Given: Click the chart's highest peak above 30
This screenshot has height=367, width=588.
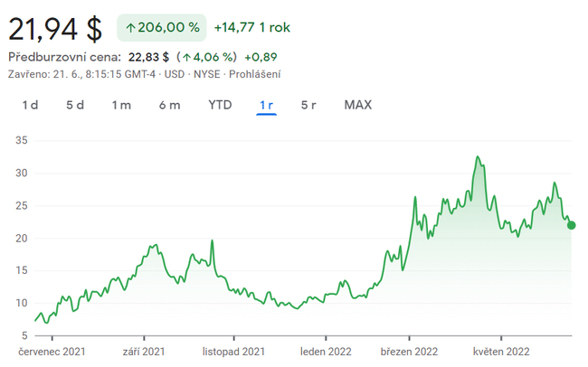Looking at the screenshot, I should point(477,157).
